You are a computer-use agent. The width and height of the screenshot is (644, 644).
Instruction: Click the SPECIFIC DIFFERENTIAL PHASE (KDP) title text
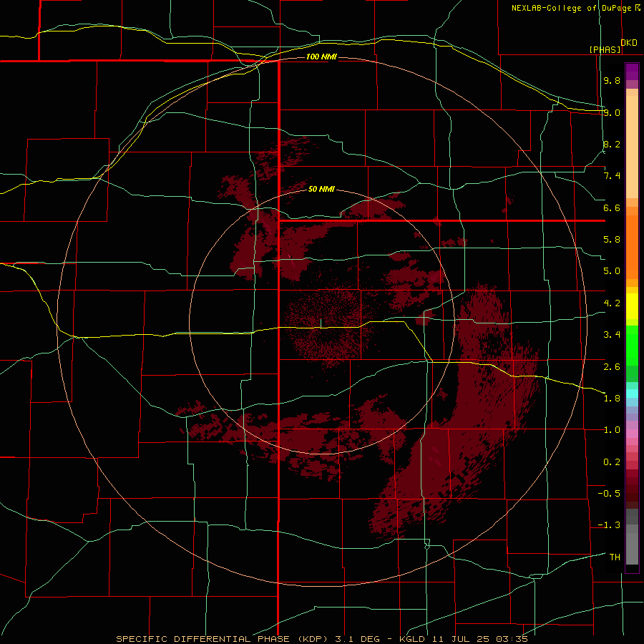pos(223,639)
